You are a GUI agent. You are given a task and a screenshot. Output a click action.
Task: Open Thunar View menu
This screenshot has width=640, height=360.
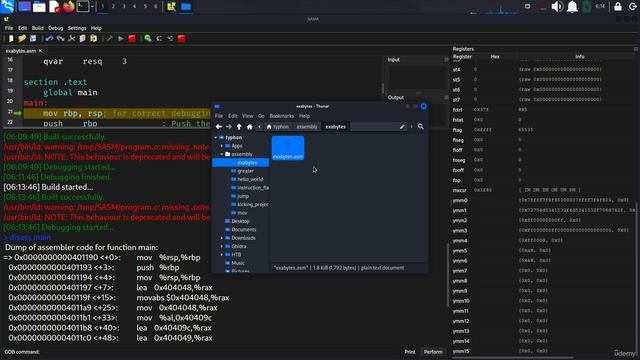[x=247, y=116]
